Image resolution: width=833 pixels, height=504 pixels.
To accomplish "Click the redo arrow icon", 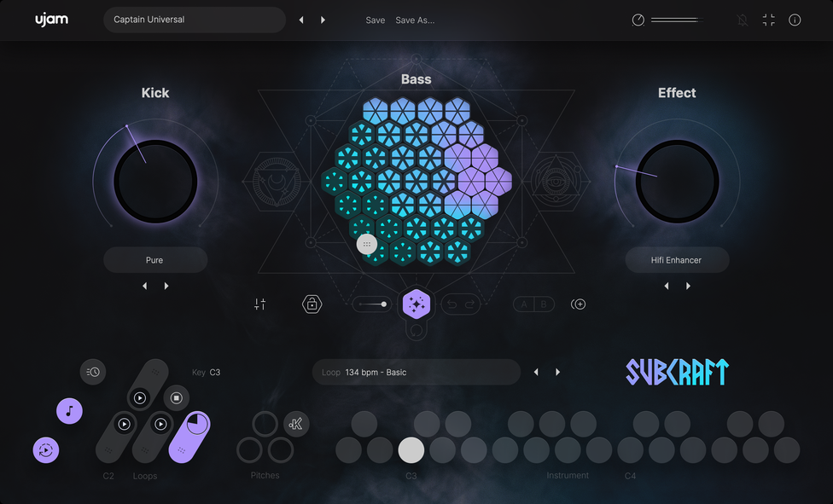I will pos(469,304).
